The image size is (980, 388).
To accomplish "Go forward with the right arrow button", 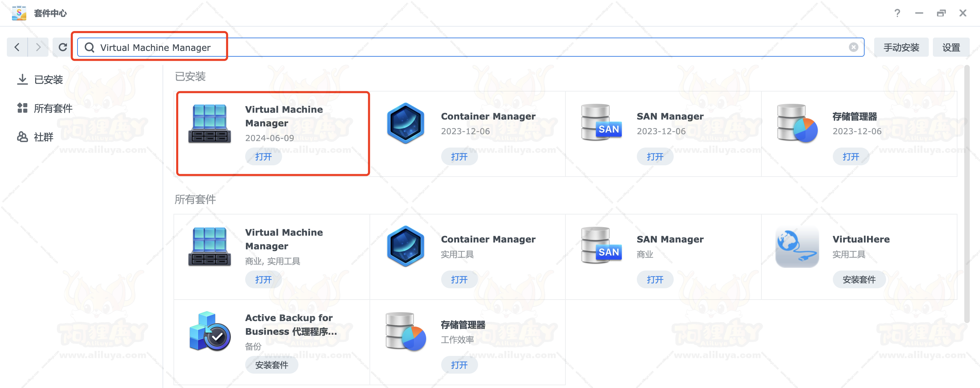I will tap(38, 47).
